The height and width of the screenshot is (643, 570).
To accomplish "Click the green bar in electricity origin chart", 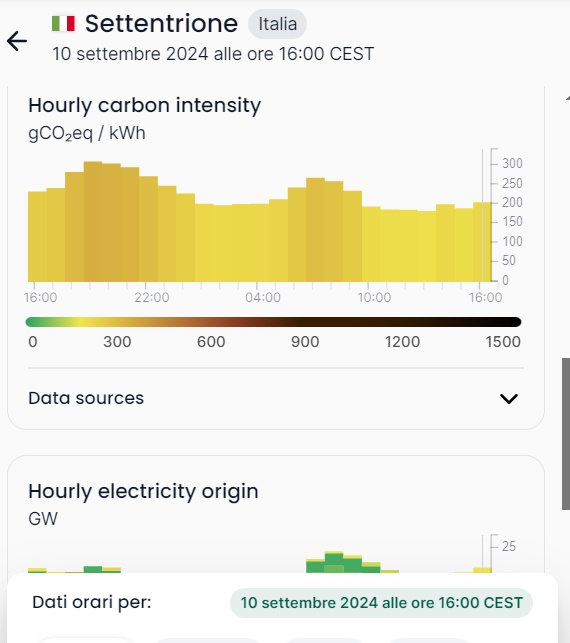I will click(334, 563).
